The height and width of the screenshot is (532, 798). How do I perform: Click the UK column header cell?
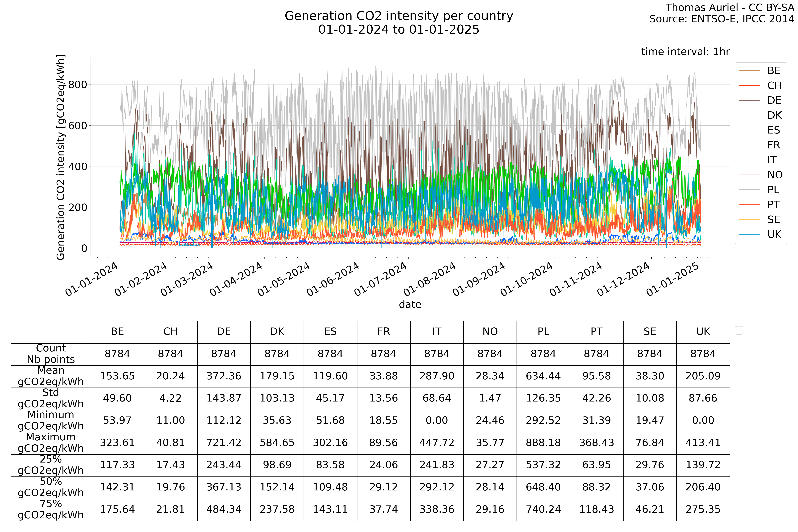703,332
